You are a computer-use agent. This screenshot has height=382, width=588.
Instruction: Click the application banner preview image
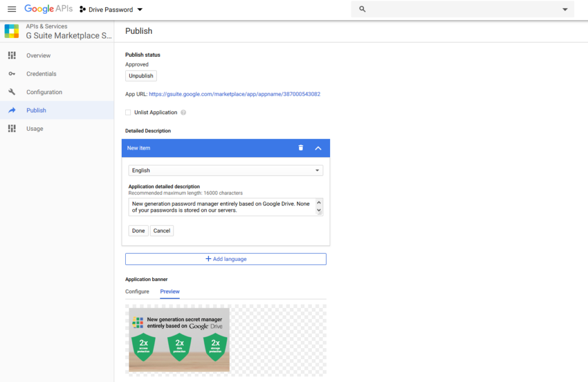pos(179,340)
